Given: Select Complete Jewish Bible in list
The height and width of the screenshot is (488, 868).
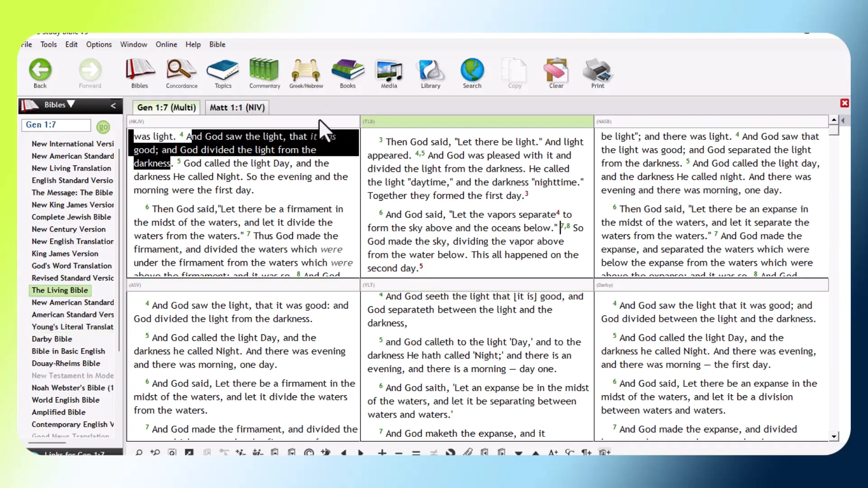Looking at the screenshot, I should click(71, 217).
